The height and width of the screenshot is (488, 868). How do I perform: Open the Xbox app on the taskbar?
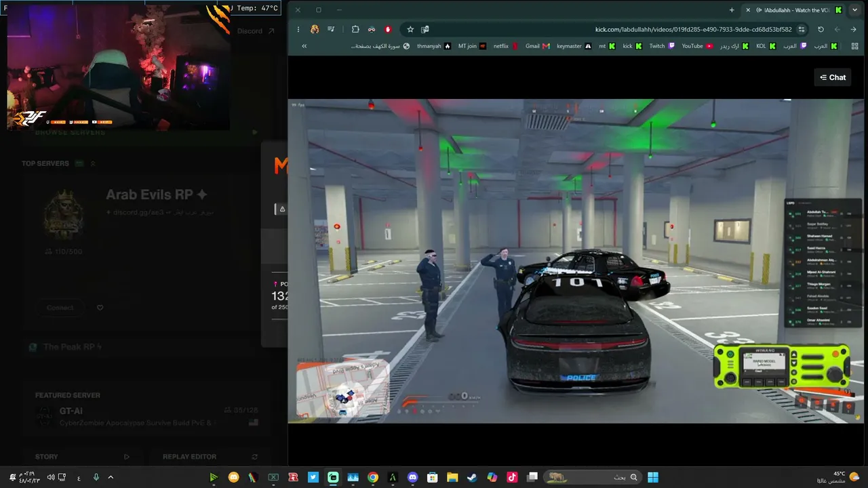click(273, 477)
